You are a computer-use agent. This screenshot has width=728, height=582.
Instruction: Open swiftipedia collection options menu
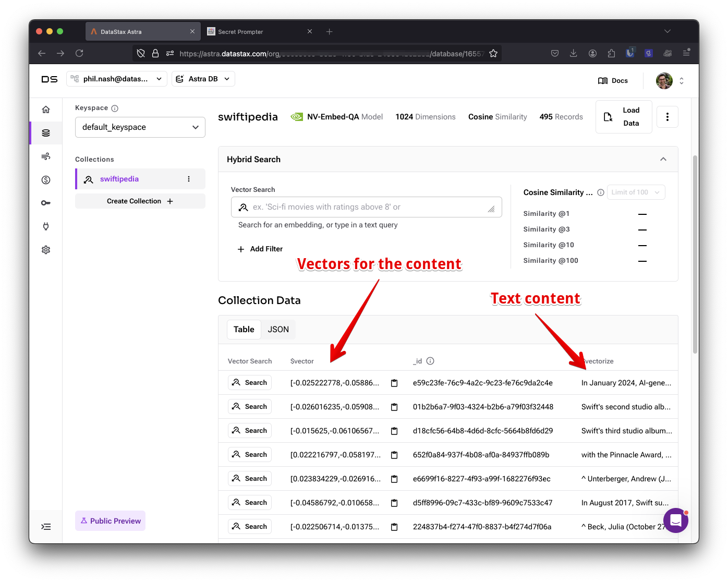(189, 179)
